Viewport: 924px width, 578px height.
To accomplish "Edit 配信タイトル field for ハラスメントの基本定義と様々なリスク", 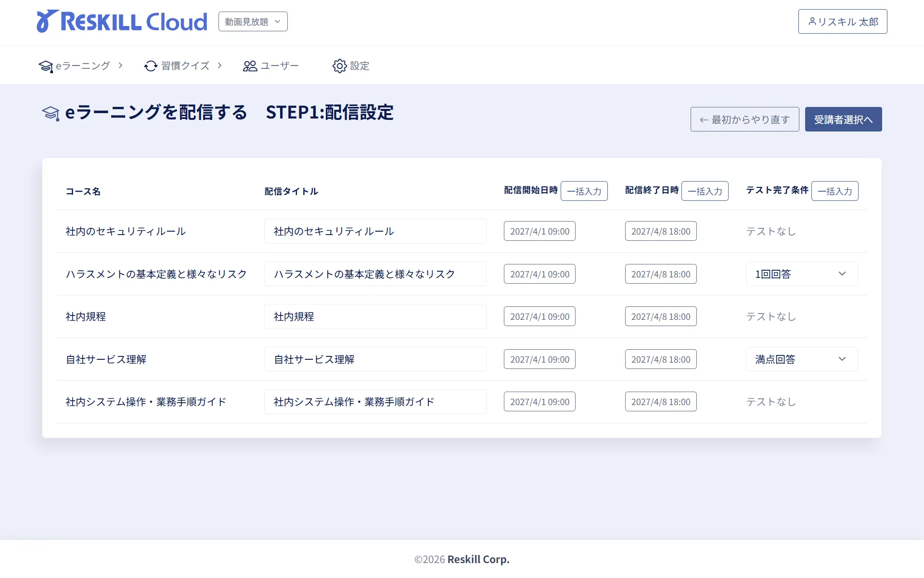I will click(x=375, y=274).
